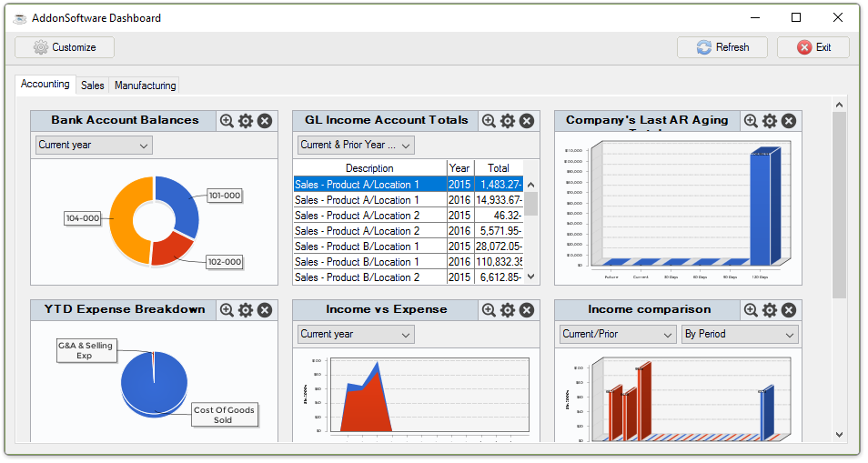
Task: Click the Customize button
Action: coord(65,47)
